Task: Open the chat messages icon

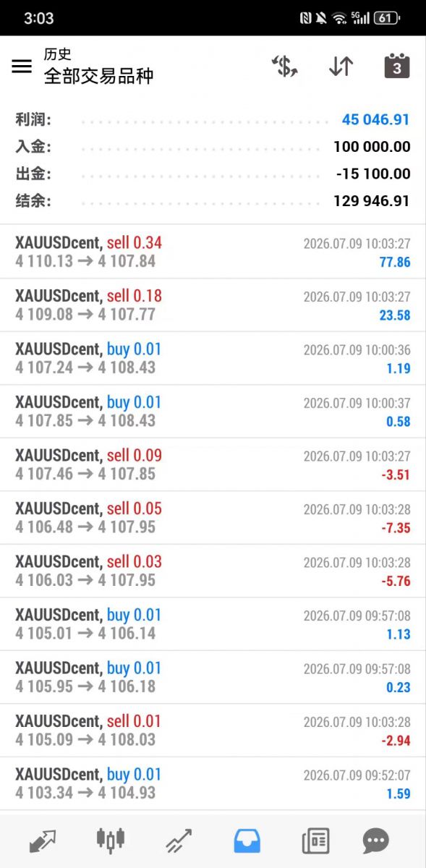Action: tap(376, 841)
